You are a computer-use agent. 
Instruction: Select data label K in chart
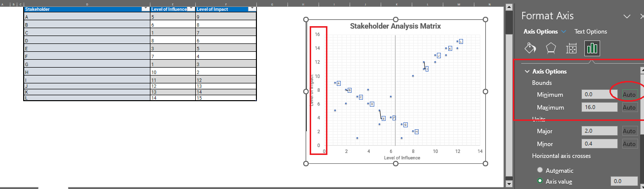[450, 48]
